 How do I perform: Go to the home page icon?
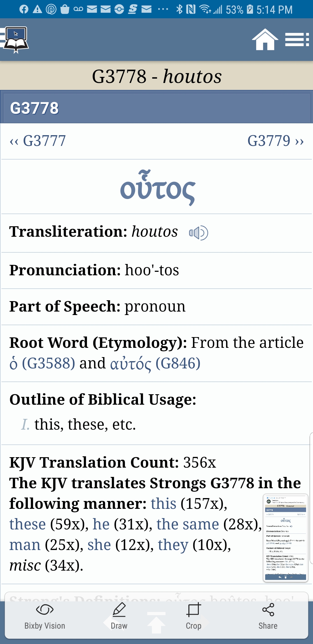point(265,40)
